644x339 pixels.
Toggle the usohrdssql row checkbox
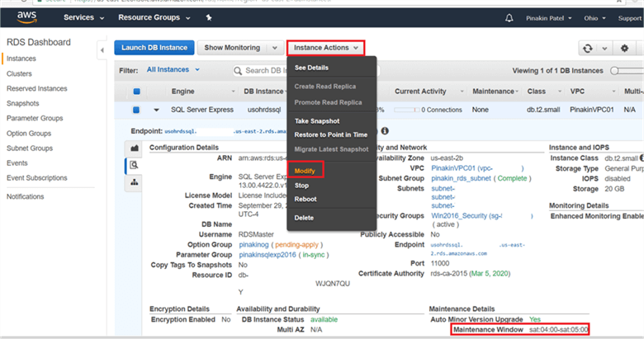pos(136,110)
